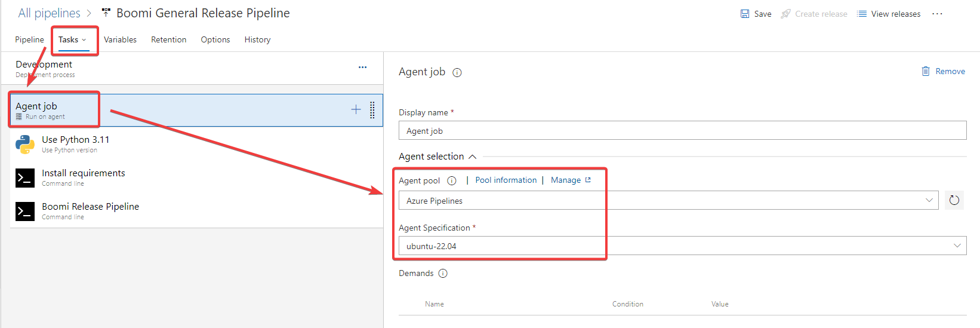Click the Agent Specification label
This screenshot has height=328, width=980.
coord(434,228)
